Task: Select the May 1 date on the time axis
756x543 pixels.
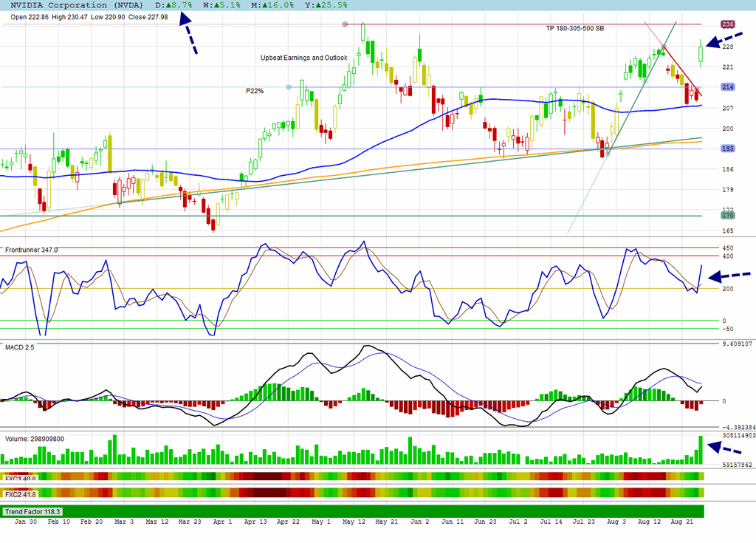Action: [x=321, y=522]
